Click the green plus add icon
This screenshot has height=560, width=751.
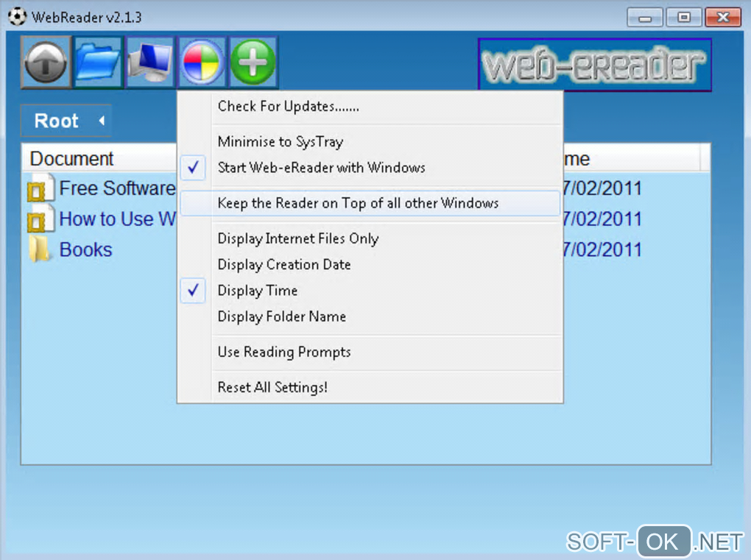click(x=253, y=63)
